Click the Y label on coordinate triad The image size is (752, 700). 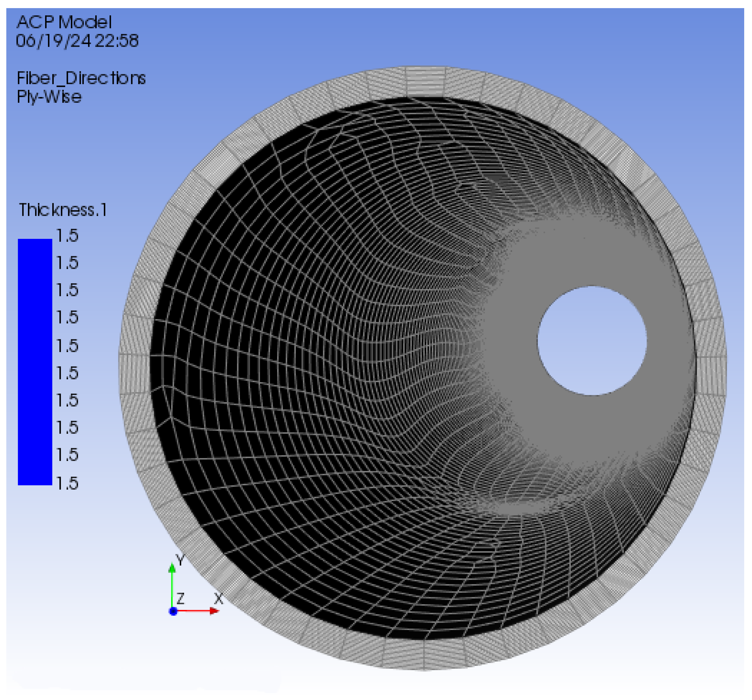180,560
